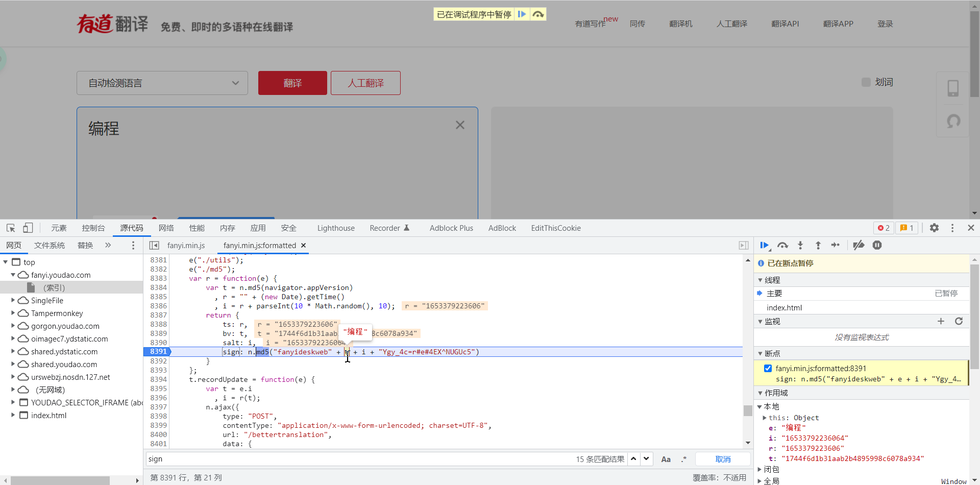Cancel the search with 取消 button
Viewport: 980px width, 485px height.
723,459
